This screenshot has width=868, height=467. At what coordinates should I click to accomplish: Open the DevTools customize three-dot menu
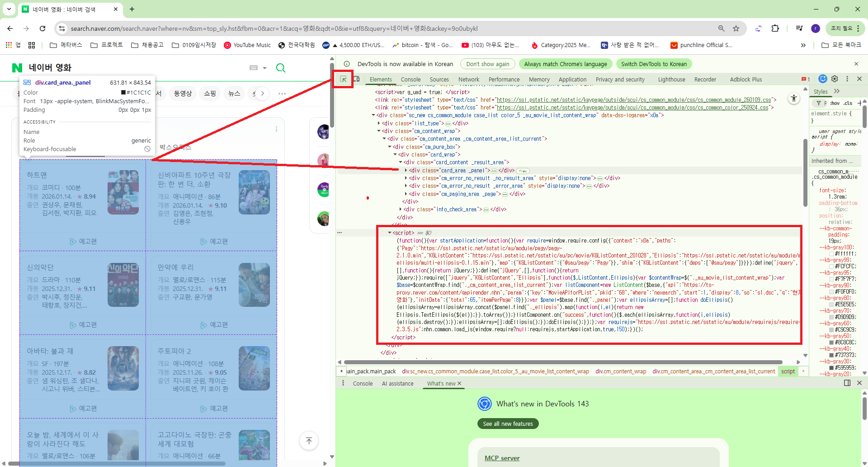(x=847, y=79)
